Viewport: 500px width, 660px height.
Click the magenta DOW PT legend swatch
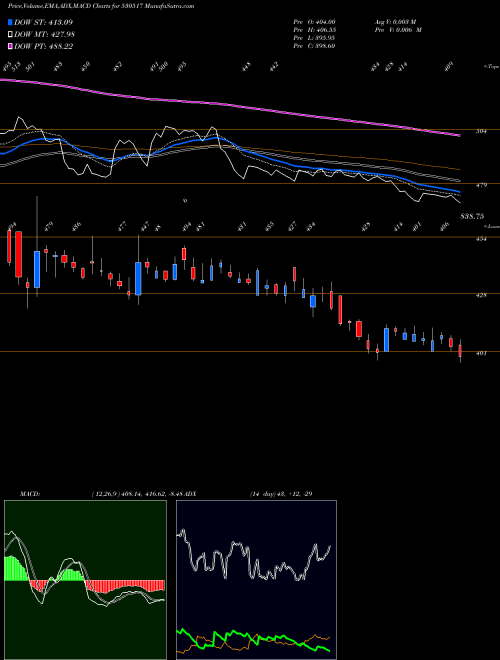click(10, 46)
